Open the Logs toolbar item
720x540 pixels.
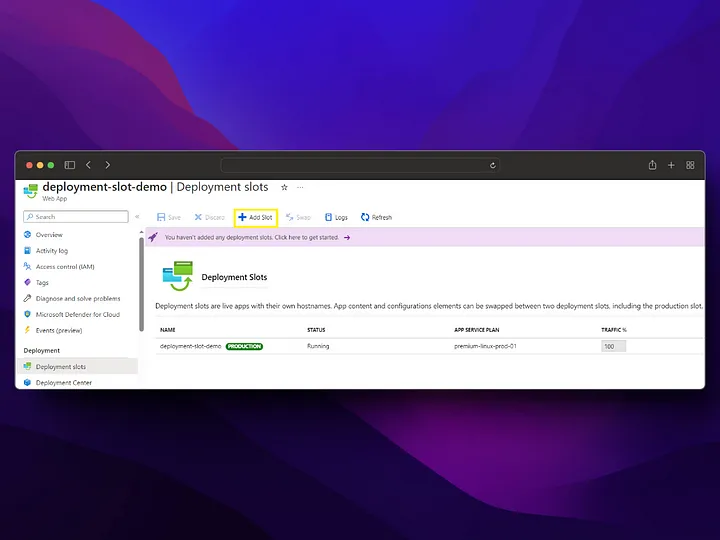click(x=336, y=217)
